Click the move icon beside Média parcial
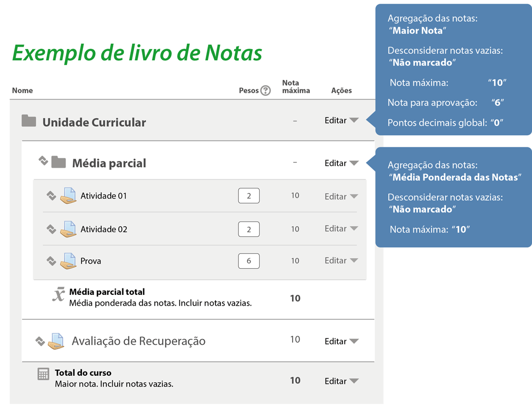This screenshot has height=412, width=532. (44, 160)
